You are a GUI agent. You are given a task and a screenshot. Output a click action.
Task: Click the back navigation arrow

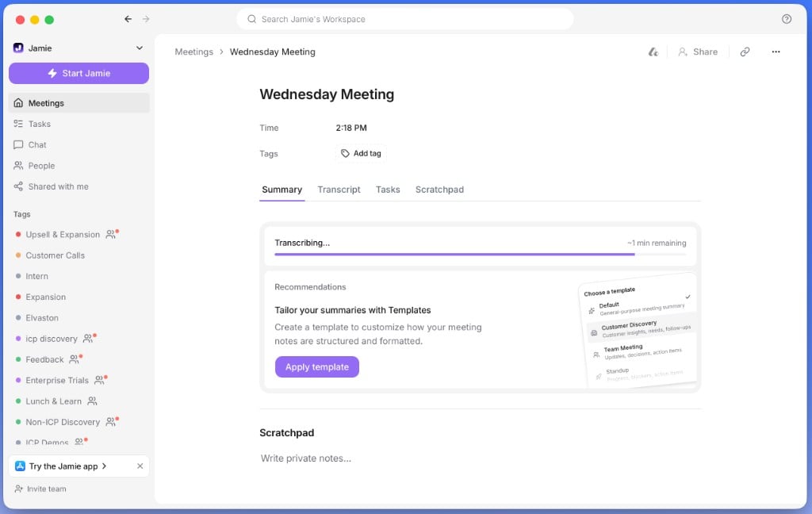(128, 19)
